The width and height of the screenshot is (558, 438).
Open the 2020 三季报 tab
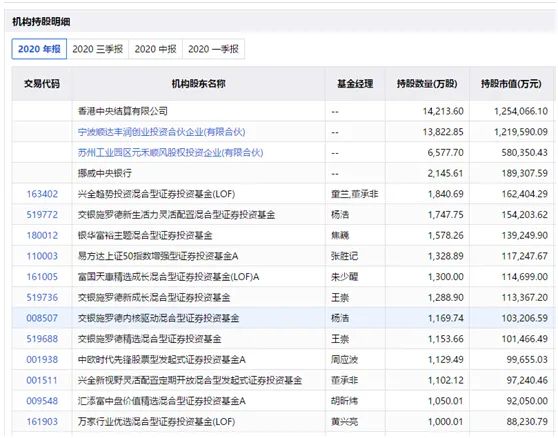point(98,49)
